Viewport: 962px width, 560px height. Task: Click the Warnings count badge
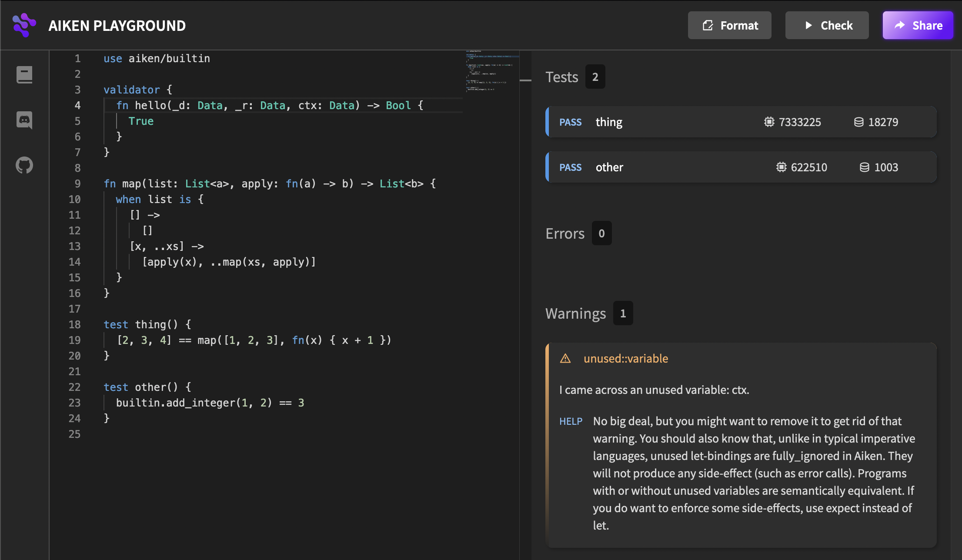point(623,313)
